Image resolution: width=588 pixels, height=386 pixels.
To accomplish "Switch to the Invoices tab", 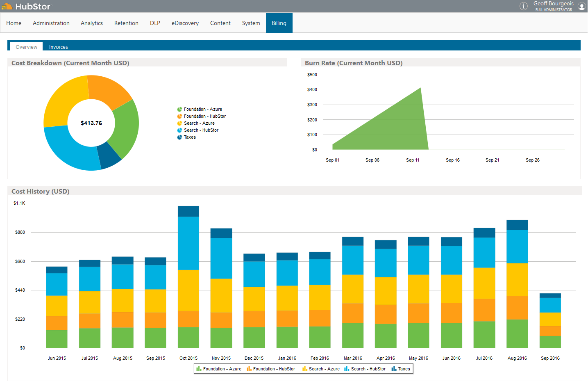I will click(x=59, y=47).
